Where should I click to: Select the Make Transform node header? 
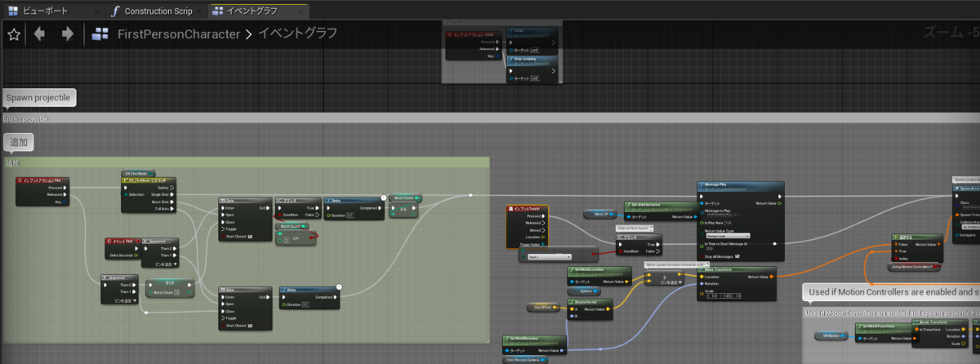pyautogui.click(x=736, y=269)
